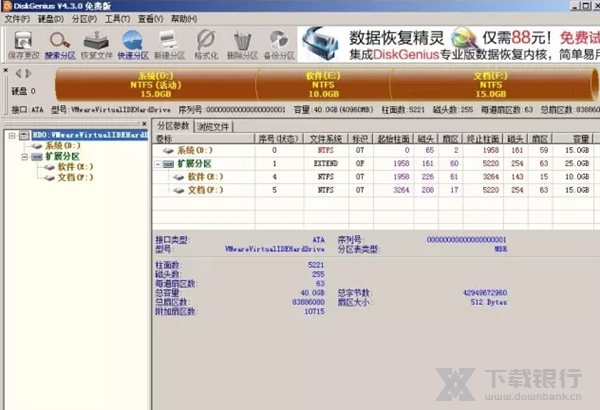The width and height of the screenshot is (600, 410).
Task: Select 文档(F:) row in partition table
Action: pyautogui.click(x=373, y=190)
